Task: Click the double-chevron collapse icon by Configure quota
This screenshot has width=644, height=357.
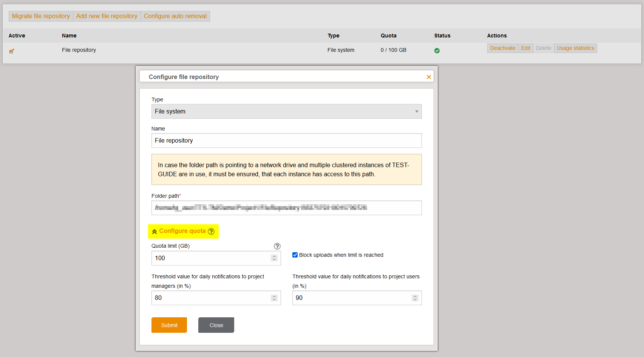Action: pos(154,231)
